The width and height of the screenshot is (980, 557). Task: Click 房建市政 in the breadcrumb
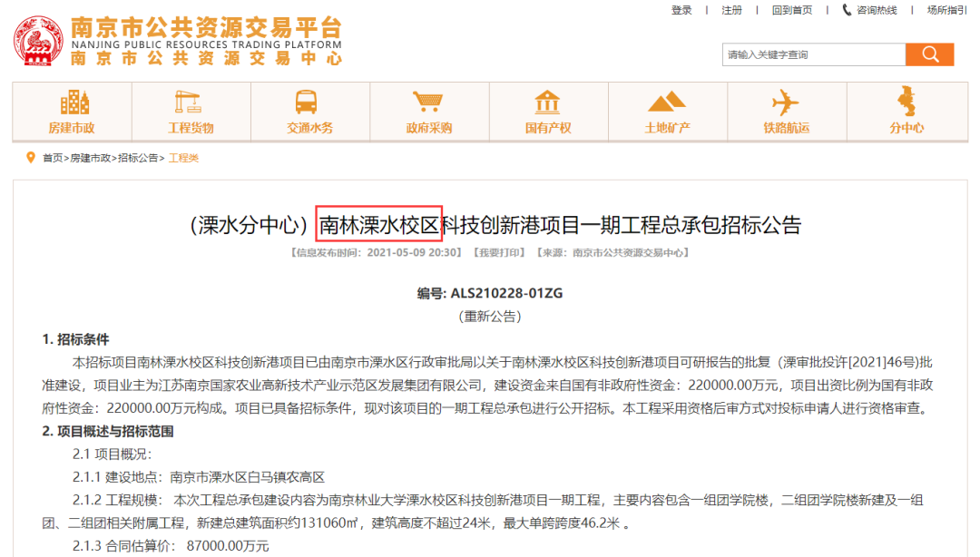tap(90, 158)
